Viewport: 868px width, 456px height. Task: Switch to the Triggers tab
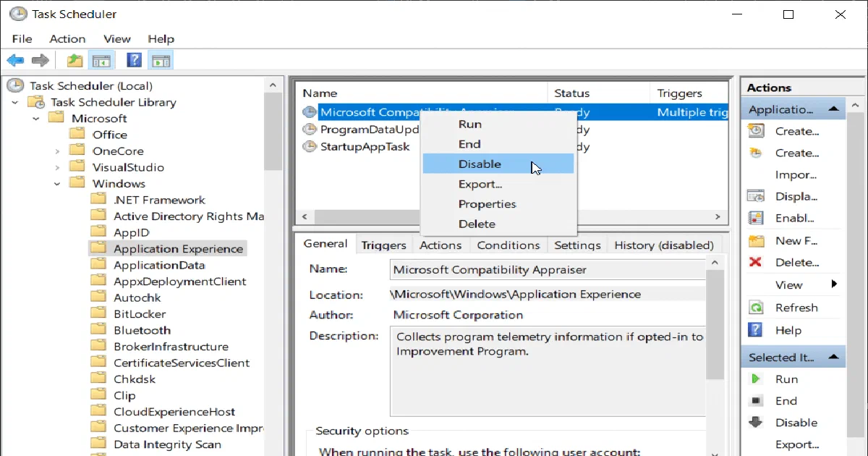383,245
